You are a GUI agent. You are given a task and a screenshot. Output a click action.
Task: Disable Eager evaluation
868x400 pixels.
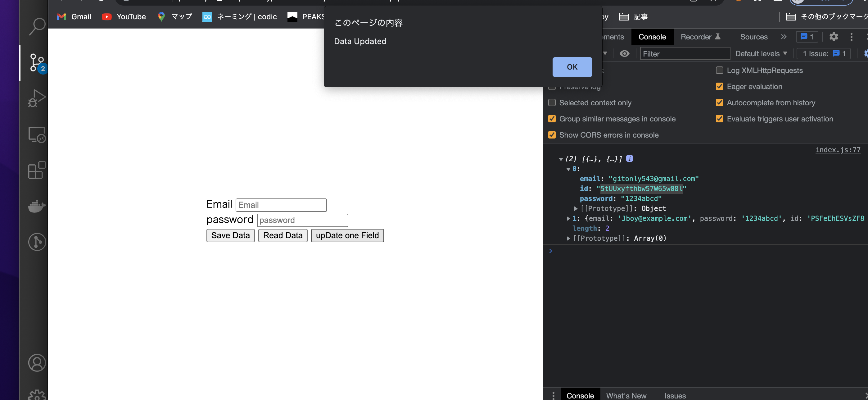720,86
